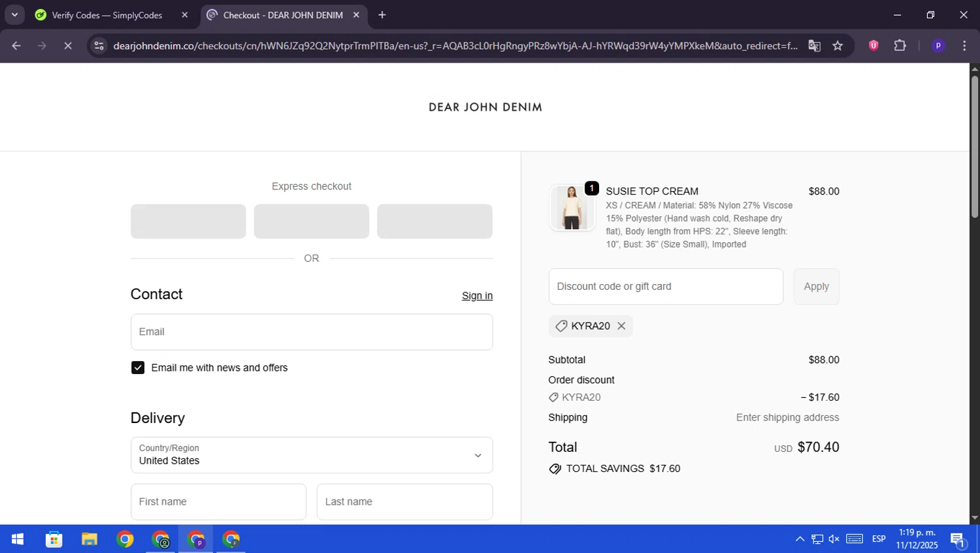Remove the KYRA20 discount code
This screenshot has height=553, width=980.
tap(621, 326)
